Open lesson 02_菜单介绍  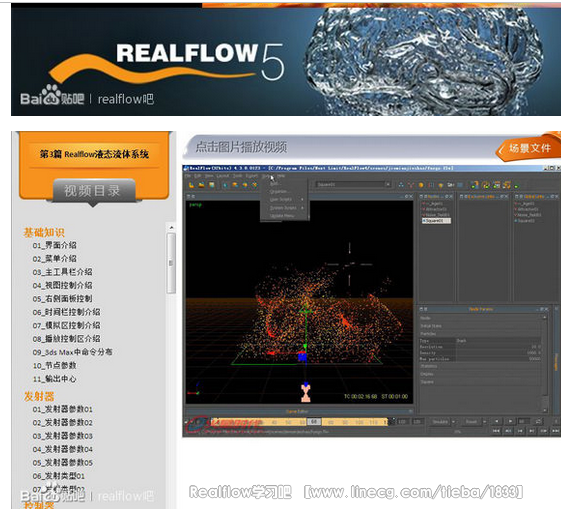54,259
